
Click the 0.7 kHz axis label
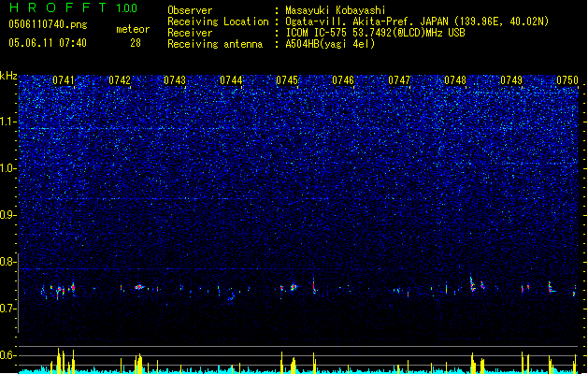[x=8, y=309]
